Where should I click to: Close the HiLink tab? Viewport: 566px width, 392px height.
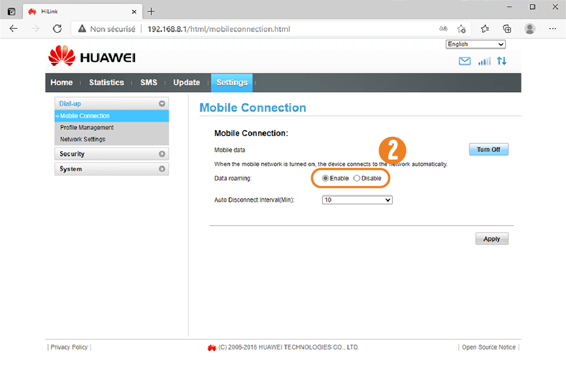click(x=134, y=11)
